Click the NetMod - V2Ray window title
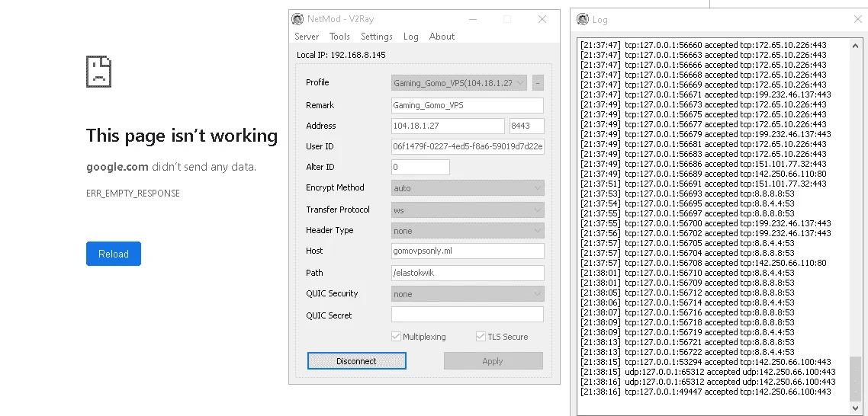The height and width of the screenshot is (416, 868). click(x=340, y=19)
